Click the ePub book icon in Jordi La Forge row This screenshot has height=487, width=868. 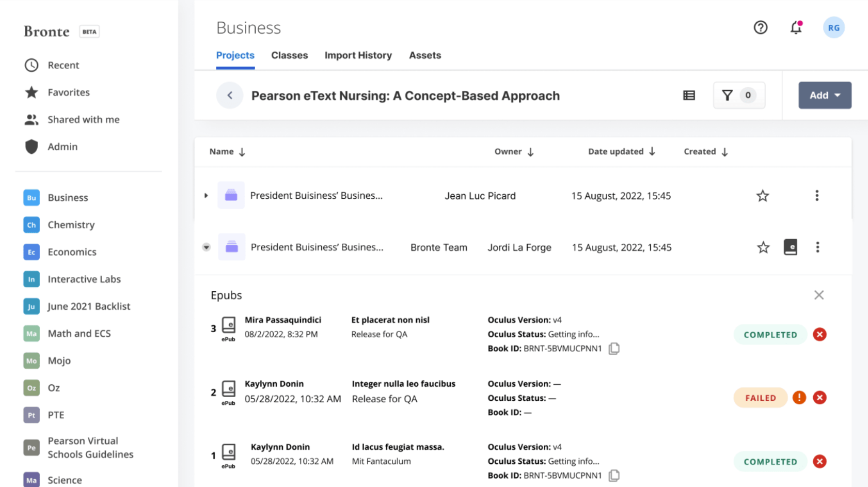click(790, 247)
